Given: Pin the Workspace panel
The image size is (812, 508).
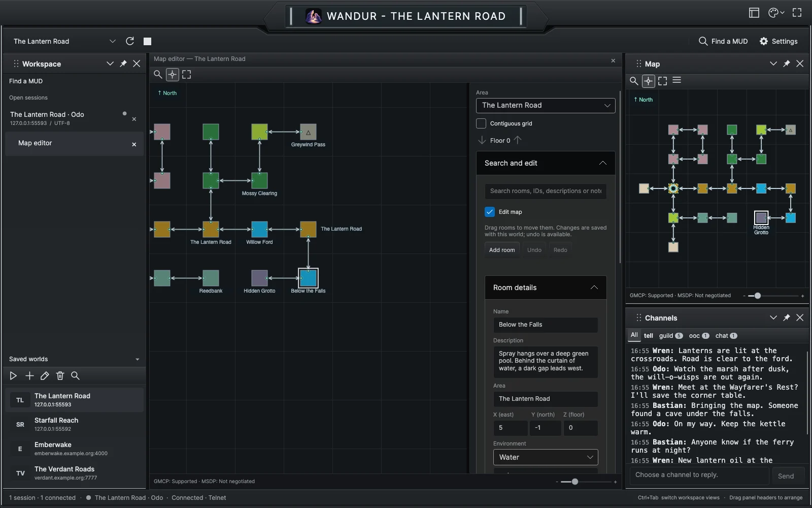Looking at the screenshot, I should click(123, 63).
